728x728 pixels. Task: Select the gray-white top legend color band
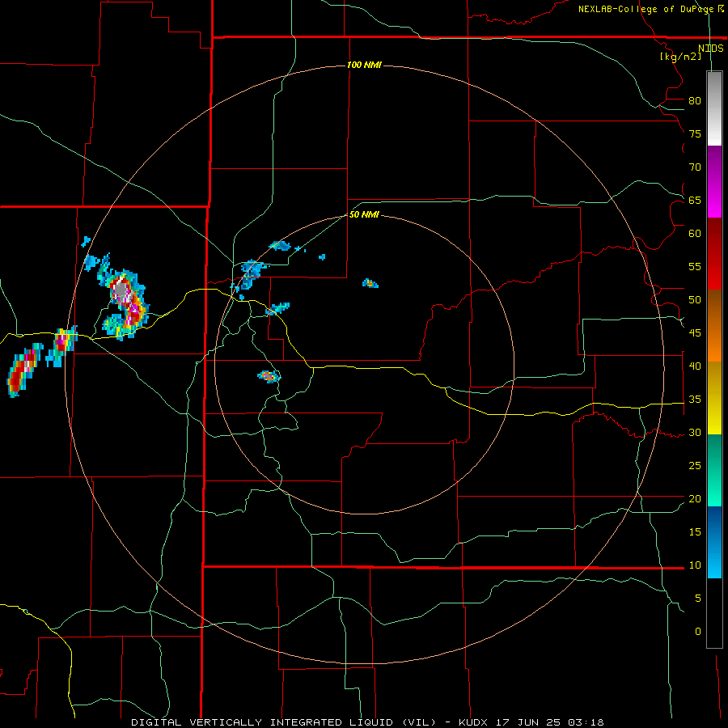tap(714, 108)
